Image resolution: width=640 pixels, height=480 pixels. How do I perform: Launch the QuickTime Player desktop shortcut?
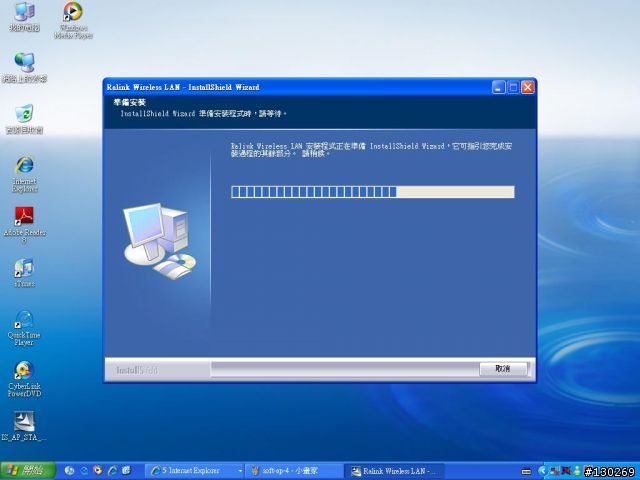pos(24,328)
